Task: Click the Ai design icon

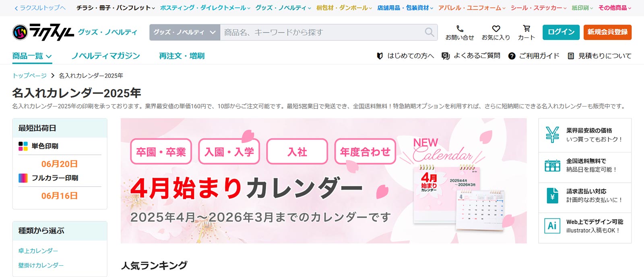Action: coord(552,226)
